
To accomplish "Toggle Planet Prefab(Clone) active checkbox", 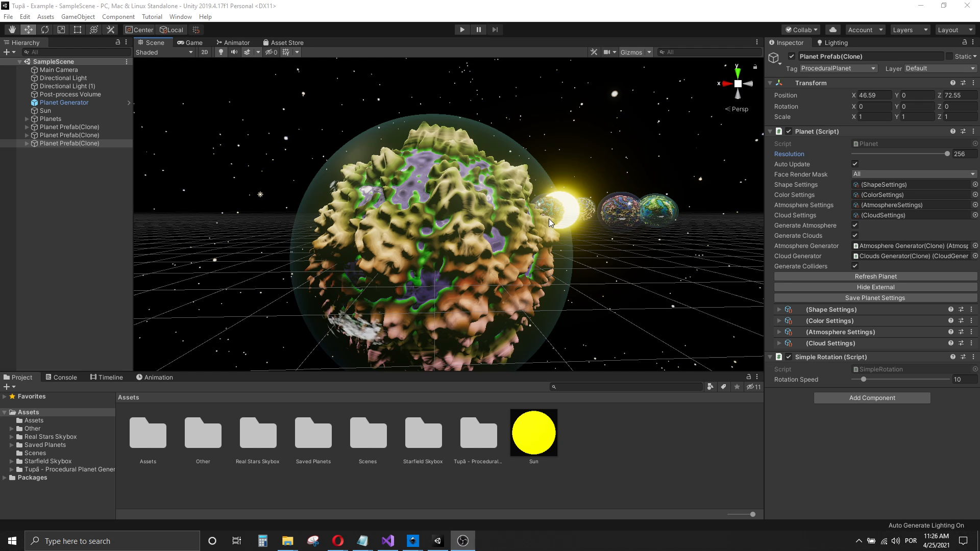I will point(791,56).
